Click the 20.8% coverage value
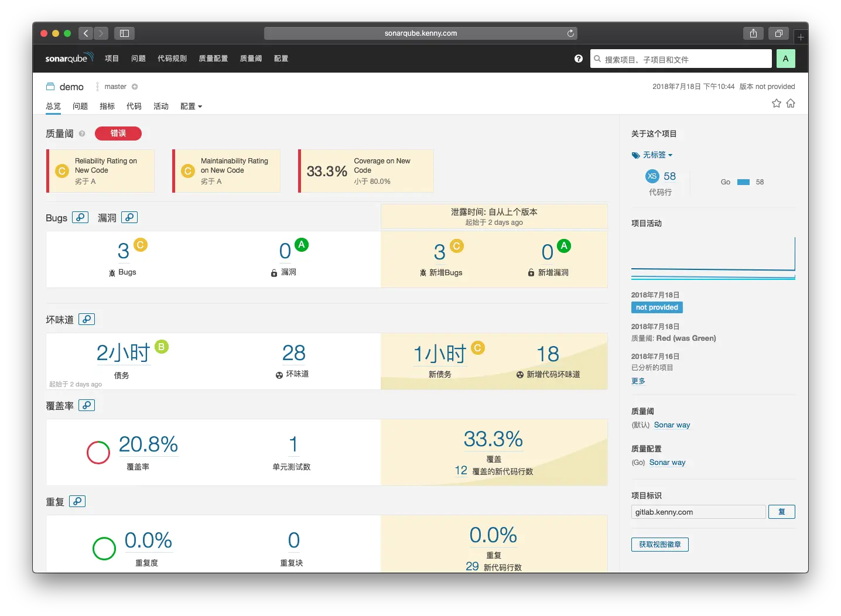Viewport: 841px width, 616px height. (x=148, y=444)
